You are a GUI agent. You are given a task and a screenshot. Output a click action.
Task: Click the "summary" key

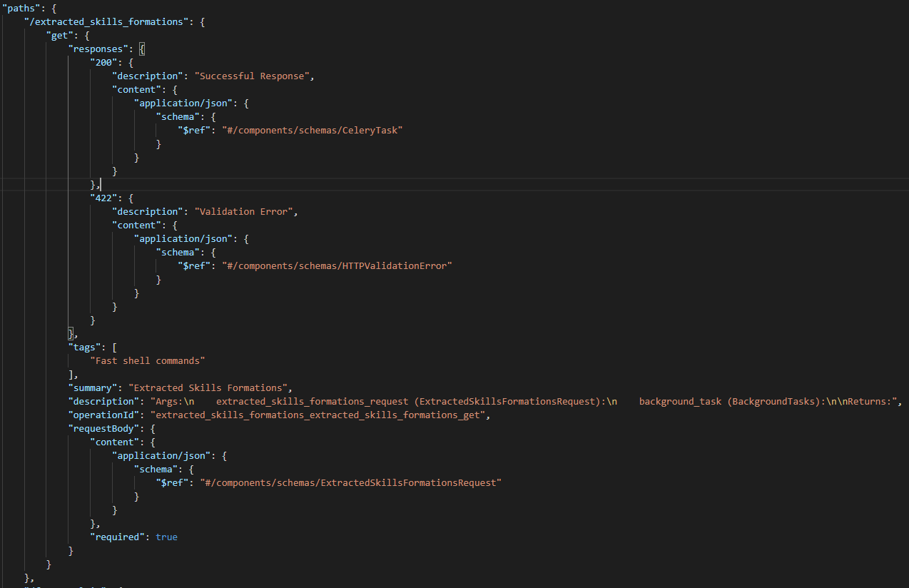93,387
